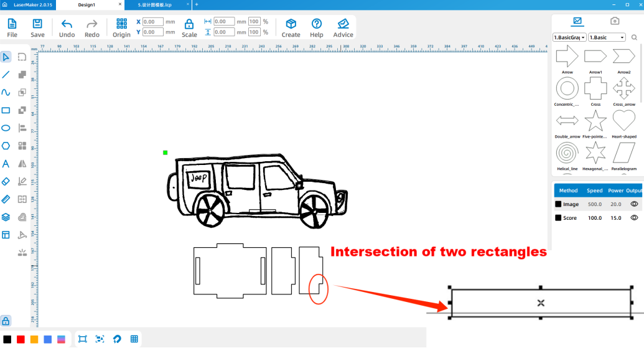This screenshot has width=644, height=348.
Task: Select the arrow pointer tool
Action: click(x=6, y=57)
